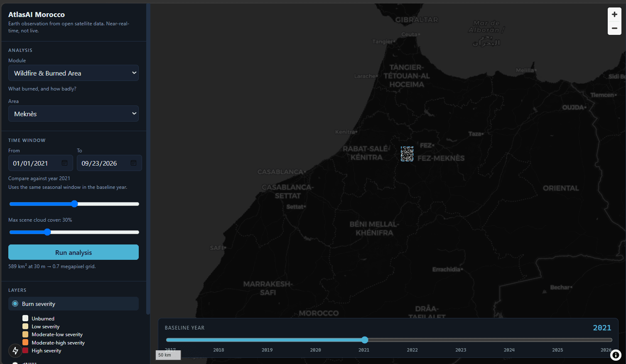This screenshot has width=626, height=364.
Task: Click the 'Max scene cloud cover: 30%' label
Action: 40,220
